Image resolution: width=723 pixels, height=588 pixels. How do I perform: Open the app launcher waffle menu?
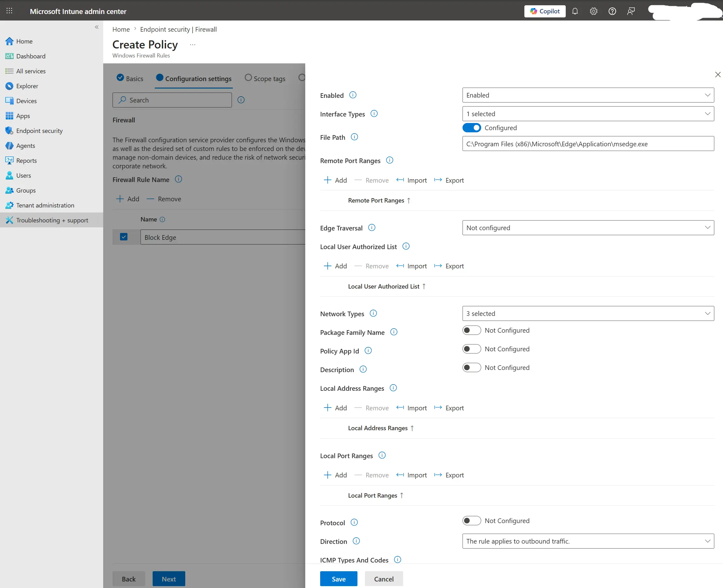9,11
